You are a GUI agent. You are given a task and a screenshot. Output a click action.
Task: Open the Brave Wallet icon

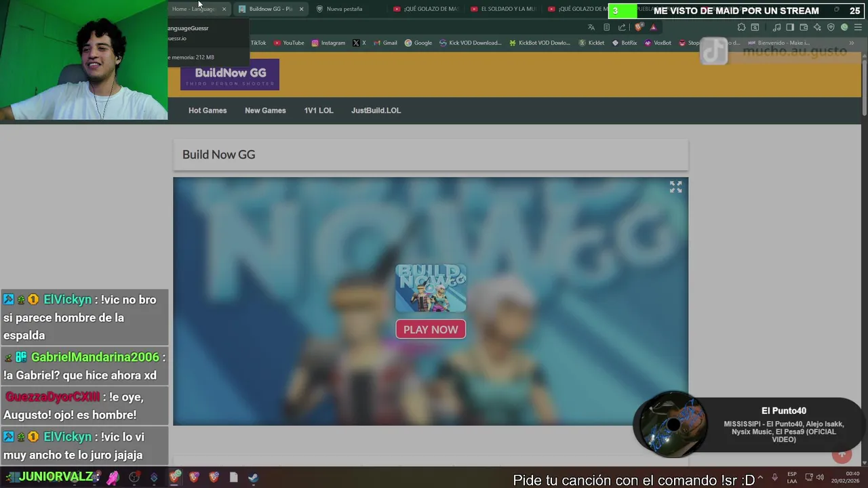coord(804,27)
